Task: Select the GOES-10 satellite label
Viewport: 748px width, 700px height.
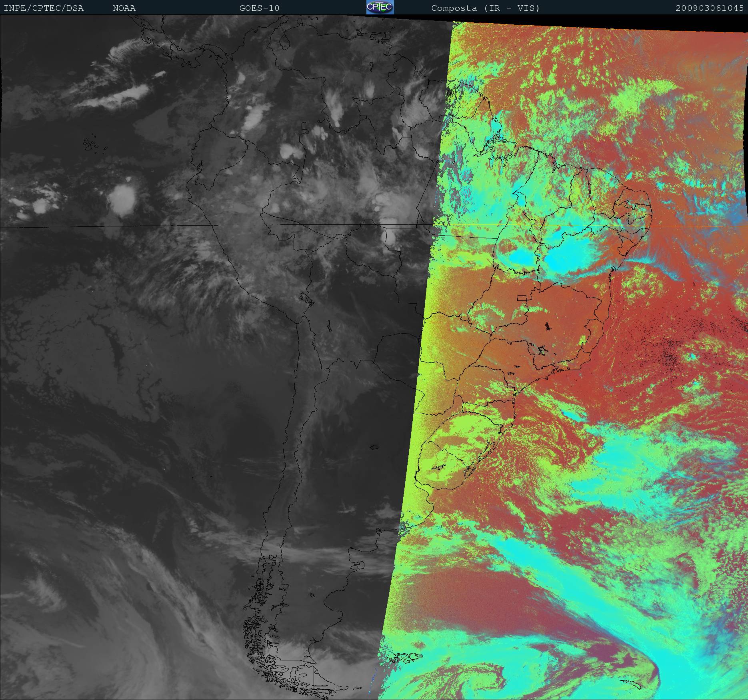Action: coord(259,8)
